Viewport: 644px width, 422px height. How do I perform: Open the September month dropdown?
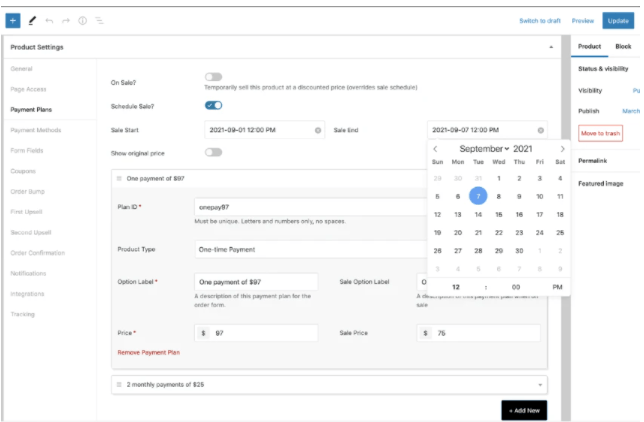click(x=485, y=149)
